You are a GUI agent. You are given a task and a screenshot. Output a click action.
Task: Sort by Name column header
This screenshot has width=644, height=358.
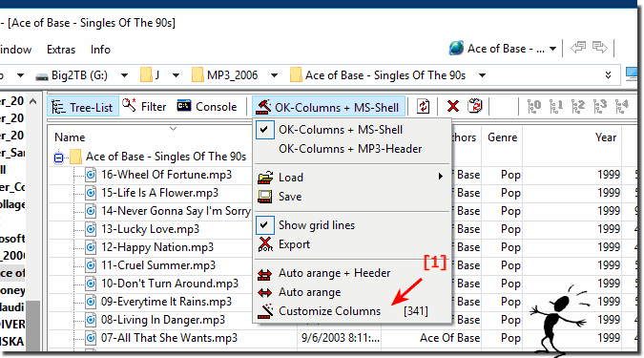coord(70,137)
